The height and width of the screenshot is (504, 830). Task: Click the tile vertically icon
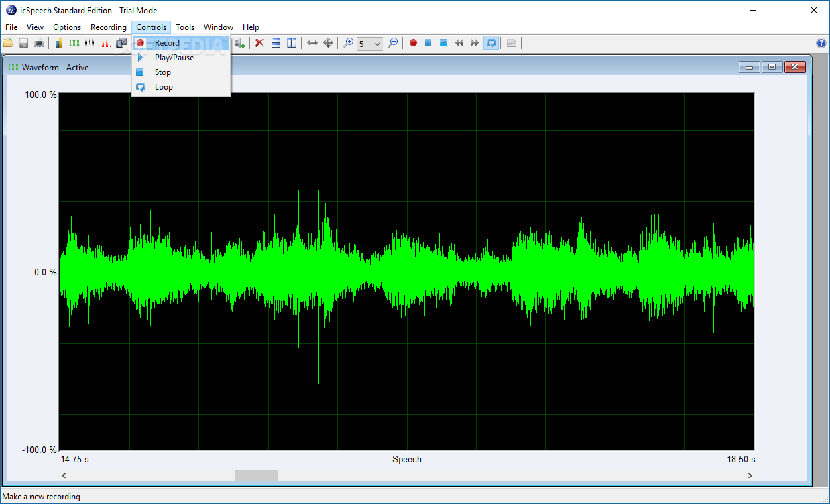click(x=292, y=43)
